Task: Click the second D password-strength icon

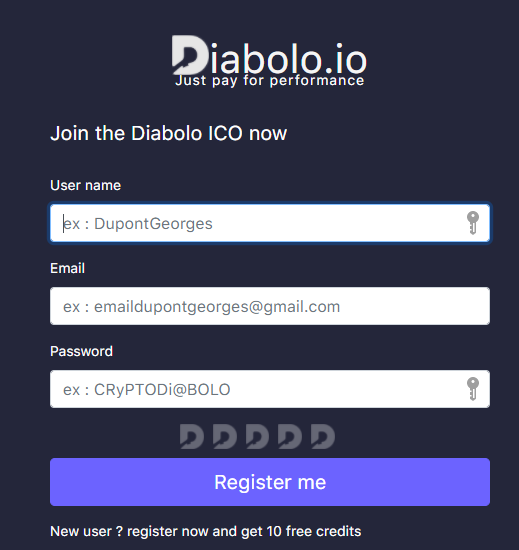Action: pos(225,436)
